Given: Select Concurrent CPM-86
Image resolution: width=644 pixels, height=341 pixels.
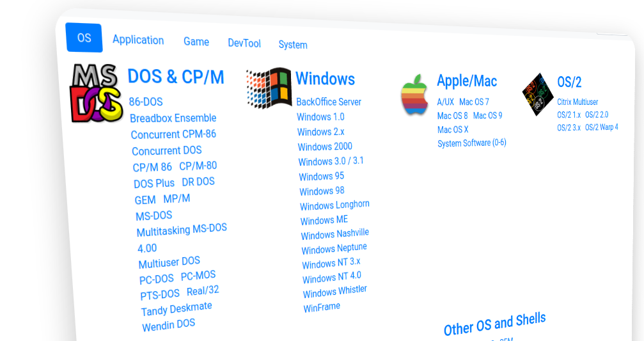Looking at the screenshot, I should click(173, 134).
